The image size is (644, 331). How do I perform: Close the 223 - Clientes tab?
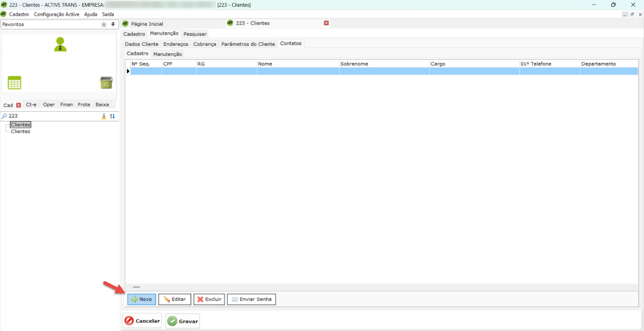(x=326, y=23)
